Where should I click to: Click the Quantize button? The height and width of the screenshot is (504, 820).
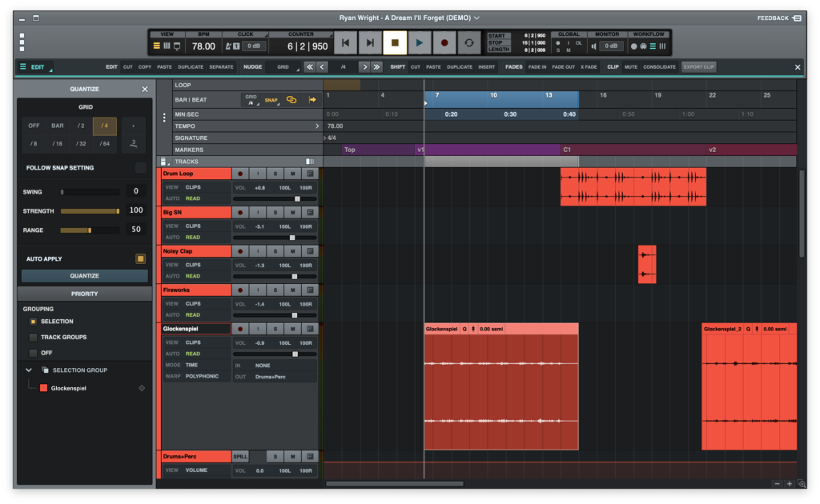pos(84,276)
